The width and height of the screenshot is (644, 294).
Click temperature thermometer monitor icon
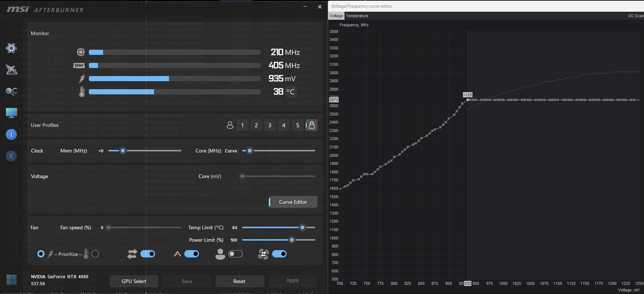[82, 92]
